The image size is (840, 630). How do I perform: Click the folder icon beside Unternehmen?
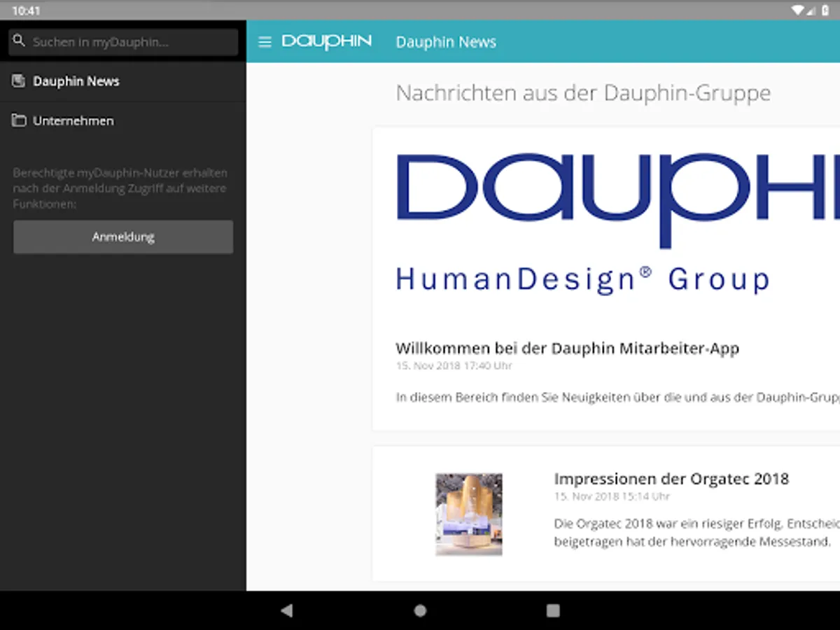(x=19, y=121)
